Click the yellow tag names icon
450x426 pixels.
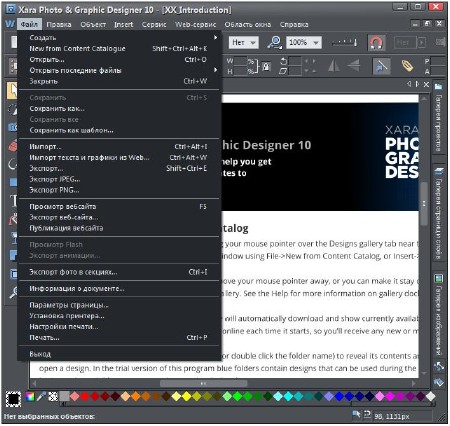[407, 66]
